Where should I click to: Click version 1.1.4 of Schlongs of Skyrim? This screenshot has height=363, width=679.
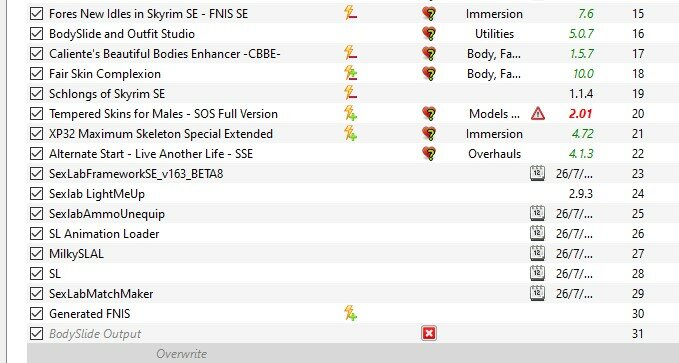(582, 94)
